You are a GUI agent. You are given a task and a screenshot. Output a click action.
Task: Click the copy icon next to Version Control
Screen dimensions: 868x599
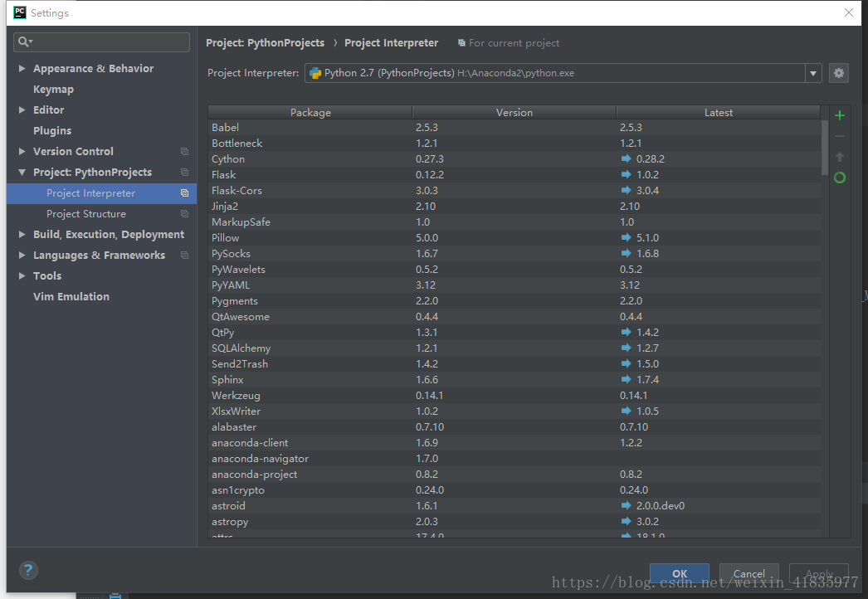coord(184,151)
